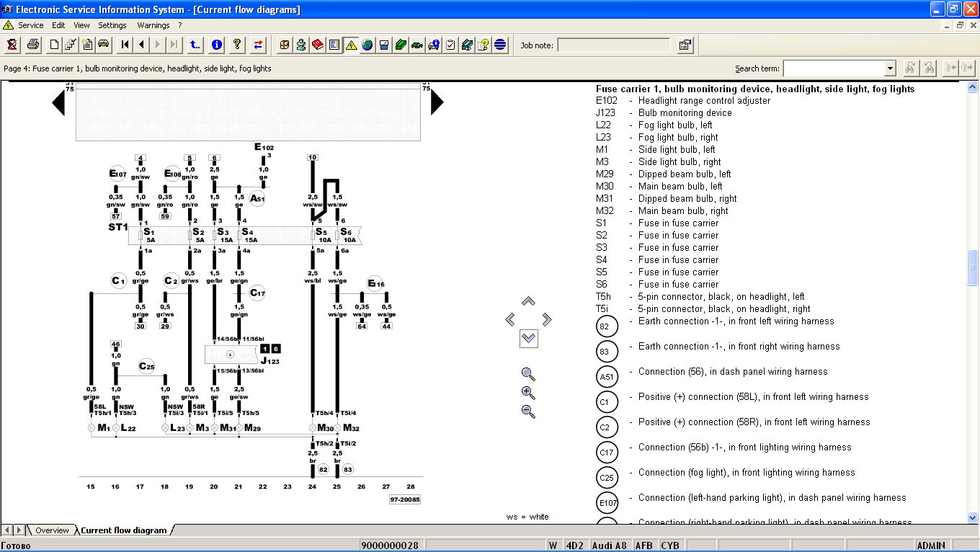Click the globe icon in the toolbar

367,45
